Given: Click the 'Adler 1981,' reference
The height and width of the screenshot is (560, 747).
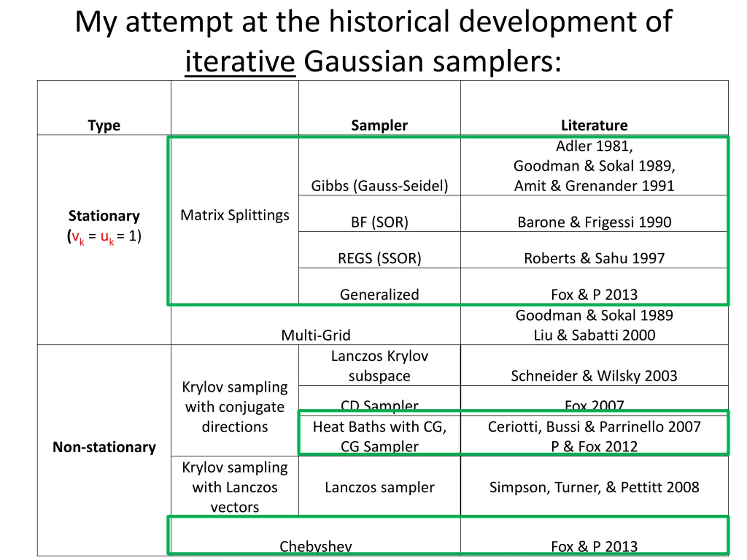Looking at the screenshot, I should [x=594, y=146].
